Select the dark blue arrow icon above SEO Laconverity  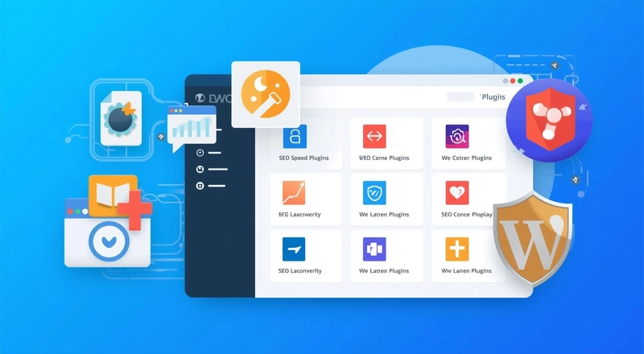click(x=294, y=249)
